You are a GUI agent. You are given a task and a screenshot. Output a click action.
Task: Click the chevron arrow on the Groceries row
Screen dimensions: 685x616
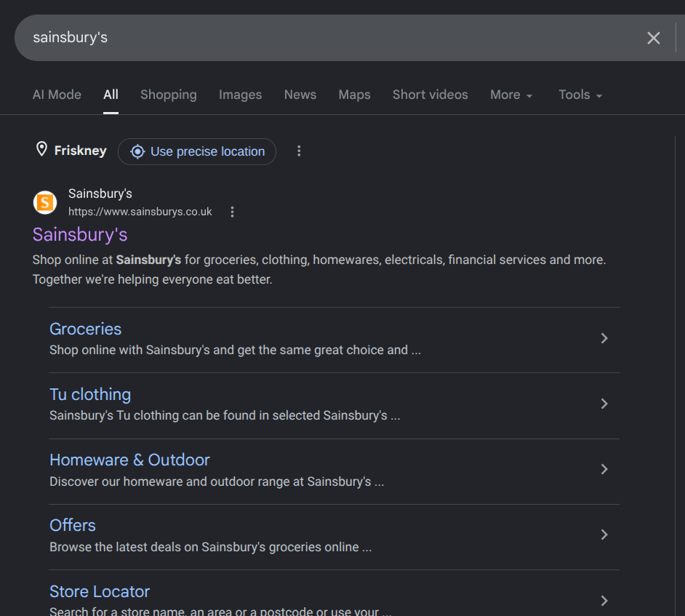(604, 338)
